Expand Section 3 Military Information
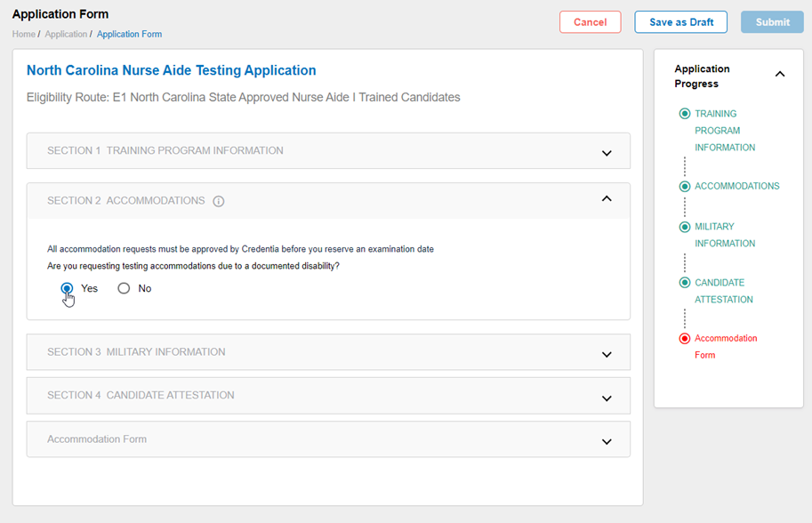Image resolution: width=812 pixels, height=523 pixels. click(x=328, y=352)
